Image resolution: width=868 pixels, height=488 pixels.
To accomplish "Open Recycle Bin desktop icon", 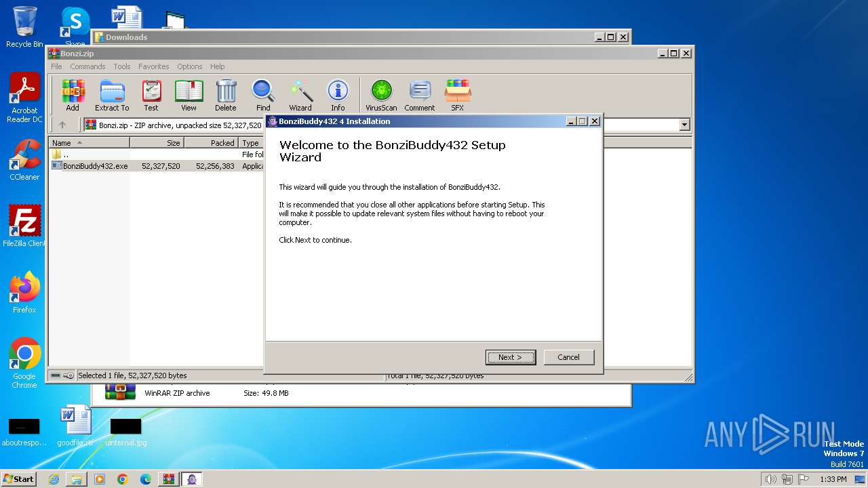I will [x=24, y=27].
